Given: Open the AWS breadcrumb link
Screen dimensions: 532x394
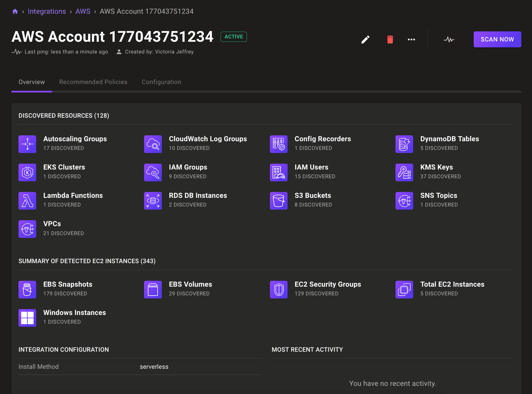Looking at the screenshot, I should coord(83,11).
